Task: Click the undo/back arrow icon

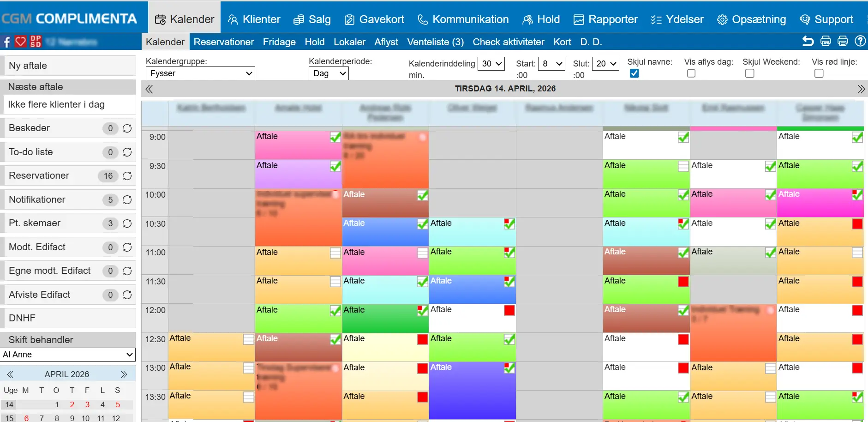Action: (x=808, y=42)
